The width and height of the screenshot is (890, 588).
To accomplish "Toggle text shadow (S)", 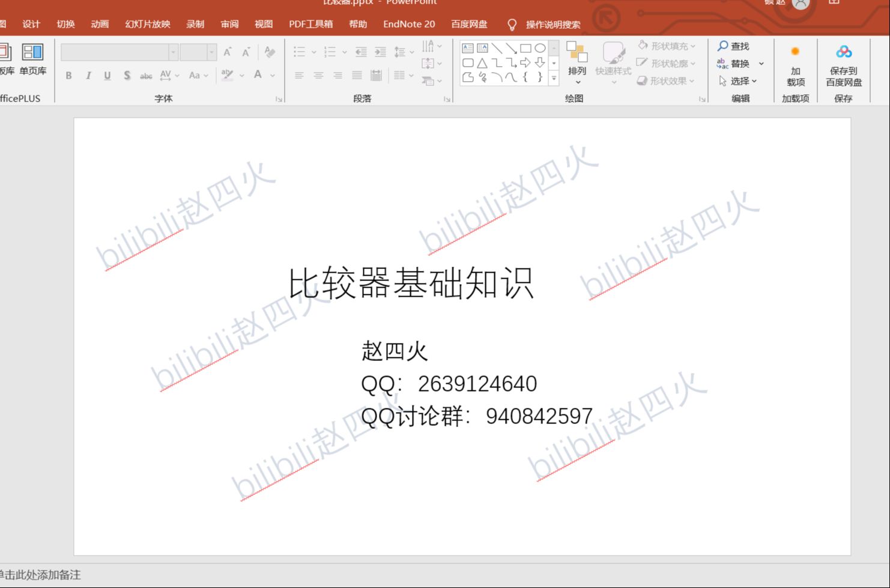I will pyautogui.click(x=127, y=76).
